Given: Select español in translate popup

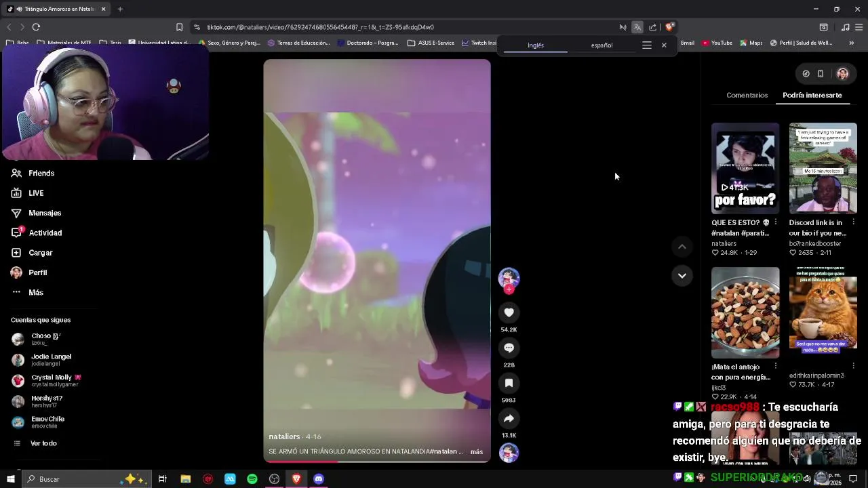Looking at the screenshot, I should click(601, 45).
